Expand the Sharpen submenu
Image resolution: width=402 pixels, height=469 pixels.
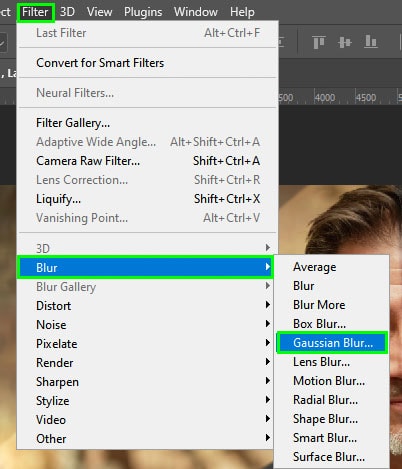tap(147, 382)
